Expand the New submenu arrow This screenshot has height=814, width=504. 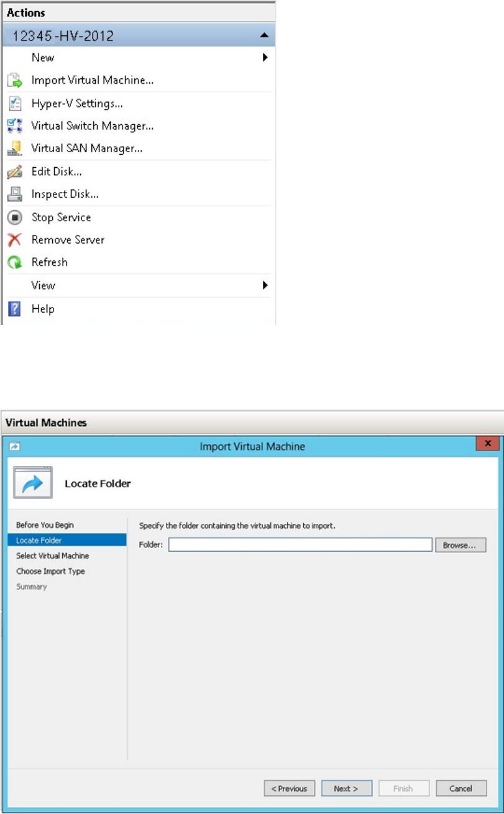(x=265, y=58)
